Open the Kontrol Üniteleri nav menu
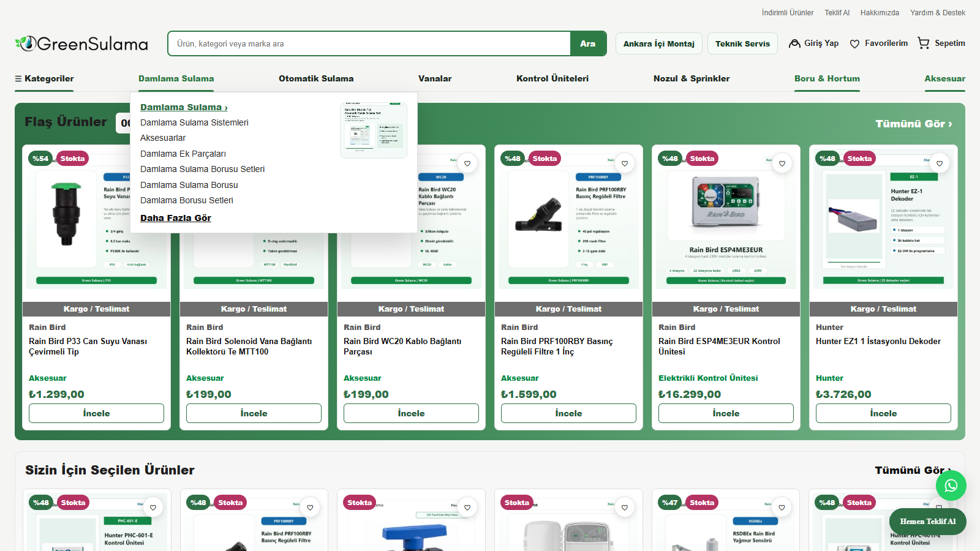 tap(552, 78)
